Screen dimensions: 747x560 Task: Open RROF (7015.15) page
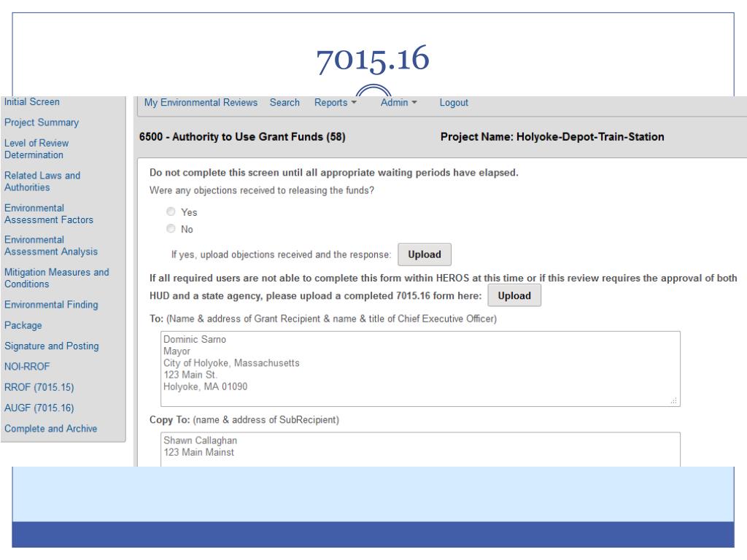point(39,387)
